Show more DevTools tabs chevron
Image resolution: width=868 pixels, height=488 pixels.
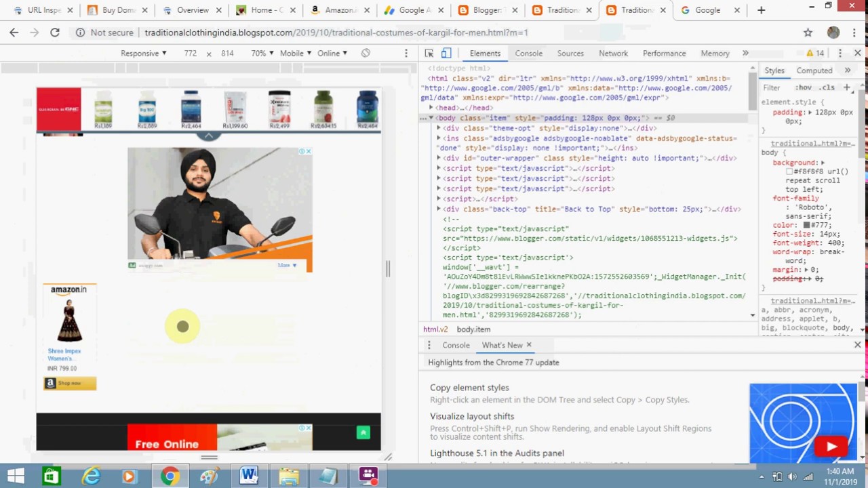(745, 53)
